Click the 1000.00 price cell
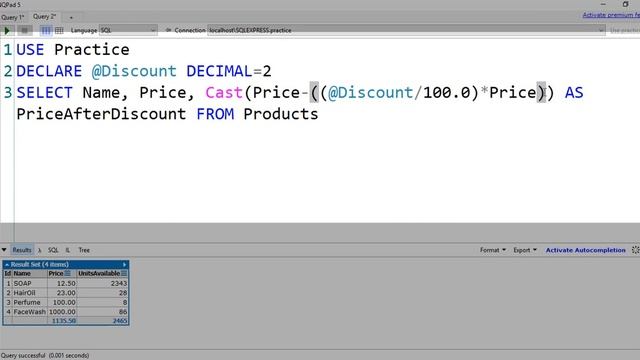 [x=62, y=312]
